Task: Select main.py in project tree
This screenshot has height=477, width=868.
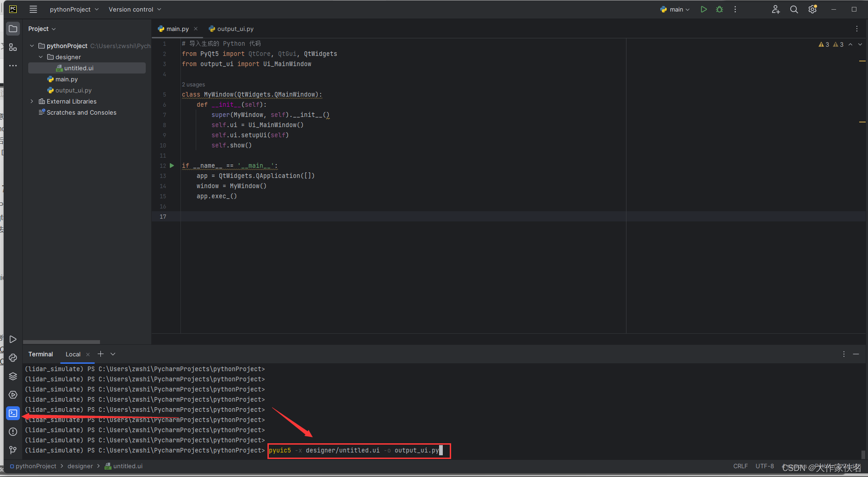Action: coord(67,79)
